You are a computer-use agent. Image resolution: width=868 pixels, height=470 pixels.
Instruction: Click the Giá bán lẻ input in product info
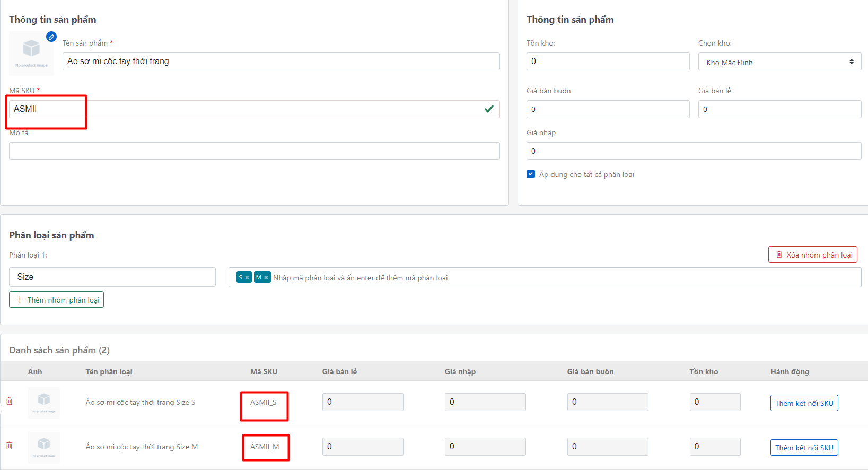click(779, 109)
